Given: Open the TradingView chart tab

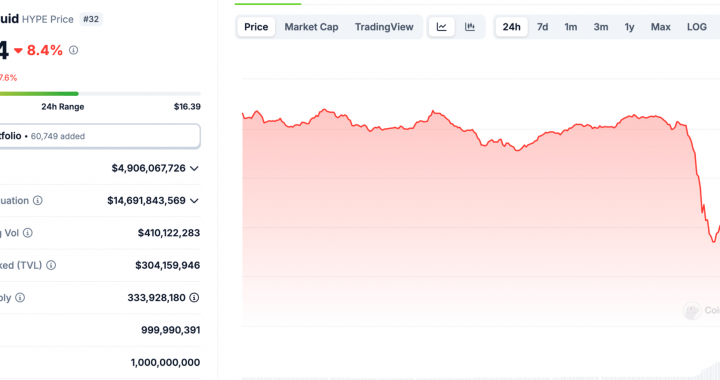Looking at the screenshot, I should click(384, 27).
